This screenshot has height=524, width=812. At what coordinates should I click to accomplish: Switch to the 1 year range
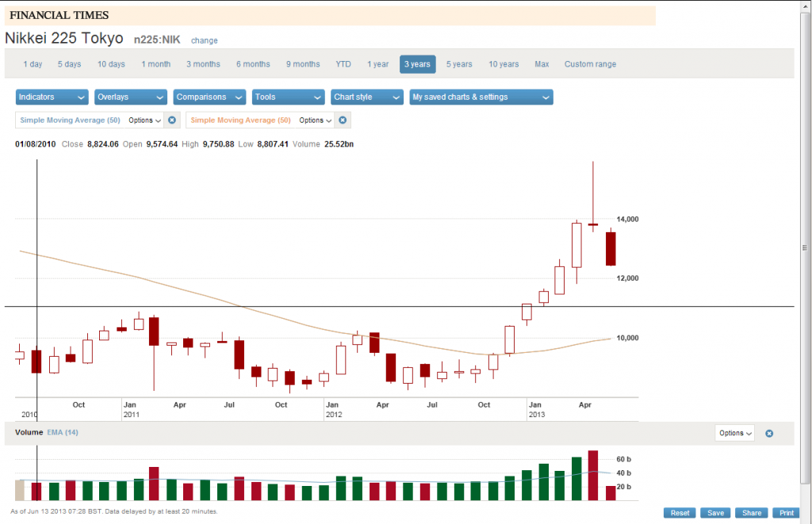point(378,64)
